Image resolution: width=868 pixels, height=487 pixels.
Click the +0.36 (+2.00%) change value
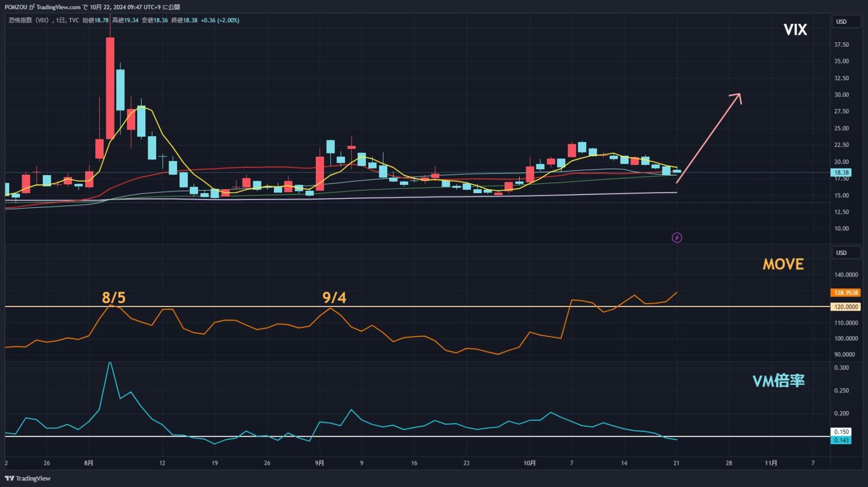point(220,20)
